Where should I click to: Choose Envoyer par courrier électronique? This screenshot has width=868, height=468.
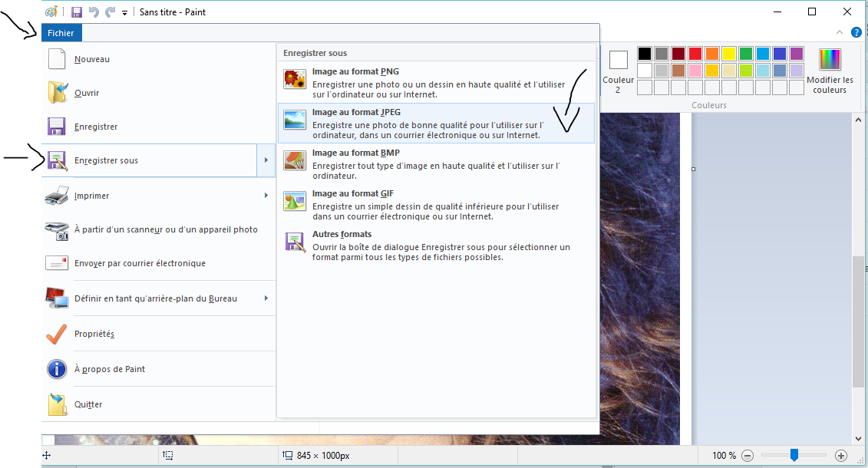click(x=159, y=263)
